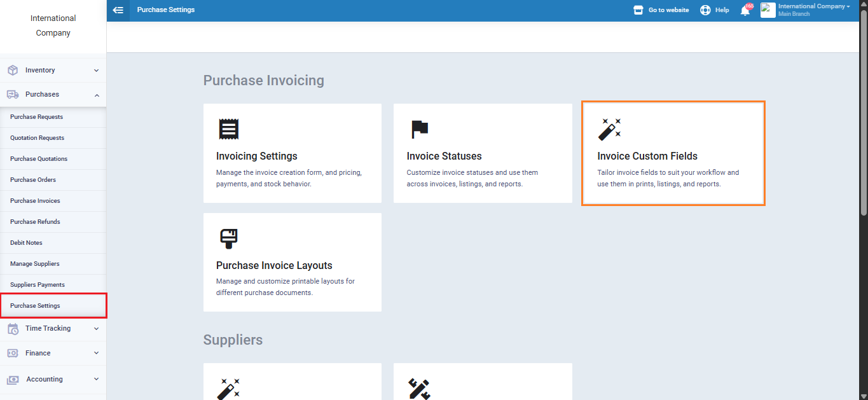This screenshot has width=868, height=400.
Task: Click the Go to website store icon
Action: tap(638, 10)
